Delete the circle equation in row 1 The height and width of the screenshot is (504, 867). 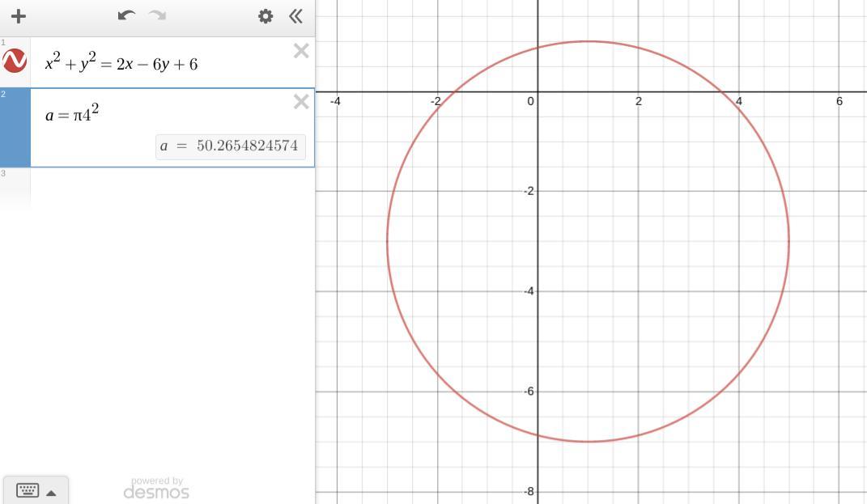point(301,51)
